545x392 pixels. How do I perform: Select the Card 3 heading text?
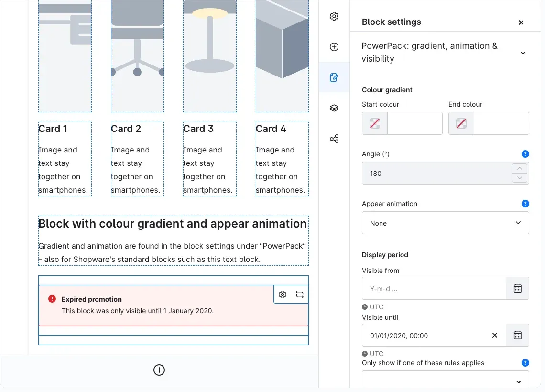click(198, 129)
